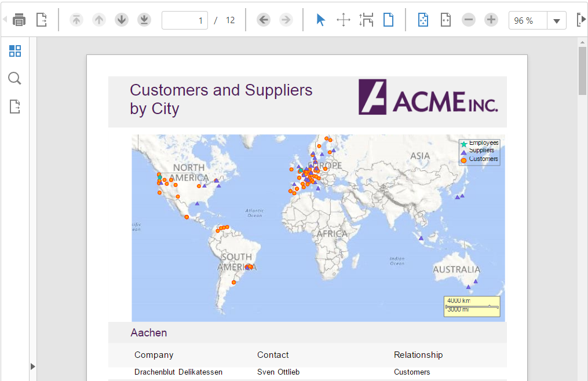Click the Relationship column header
Screen dimensions: 588x381
coord(418,355)
